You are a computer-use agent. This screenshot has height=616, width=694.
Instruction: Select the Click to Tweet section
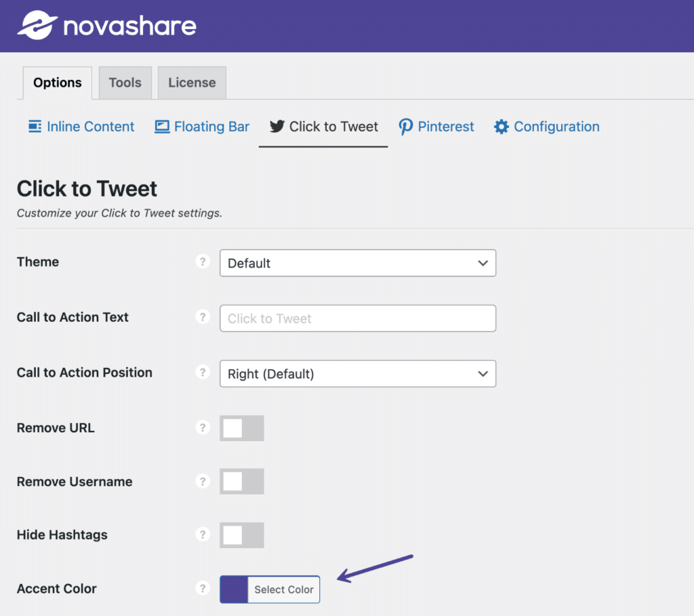pos(323,127)
